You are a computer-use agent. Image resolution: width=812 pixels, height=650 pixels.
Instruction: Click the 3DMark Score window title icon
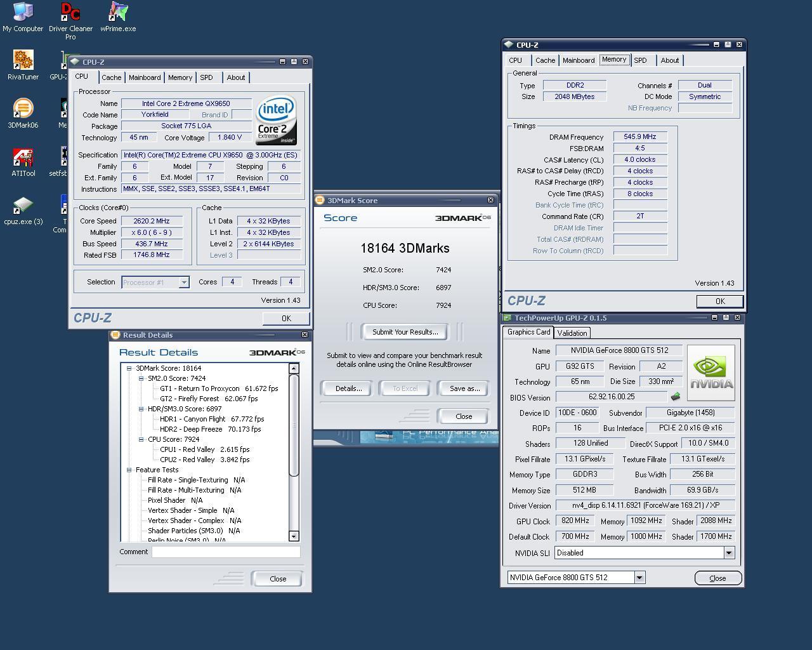pyautogui.click(x=320, y=200)
